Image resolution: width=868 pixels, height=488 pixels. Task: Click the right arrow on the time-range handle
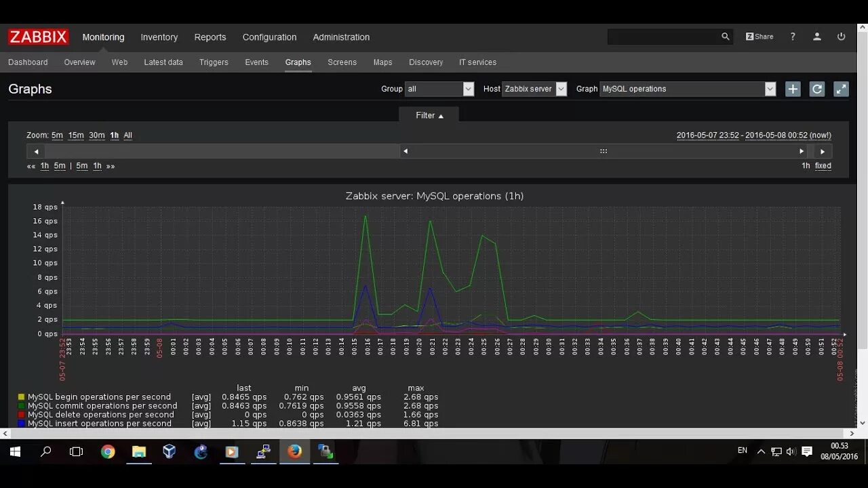(802, 151)
